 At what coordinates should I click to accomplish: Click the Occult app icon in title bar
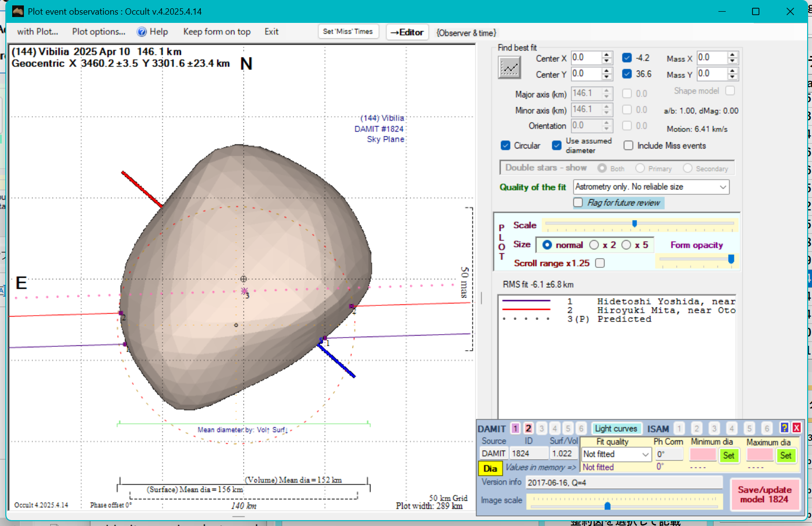(x=18, y=11)
